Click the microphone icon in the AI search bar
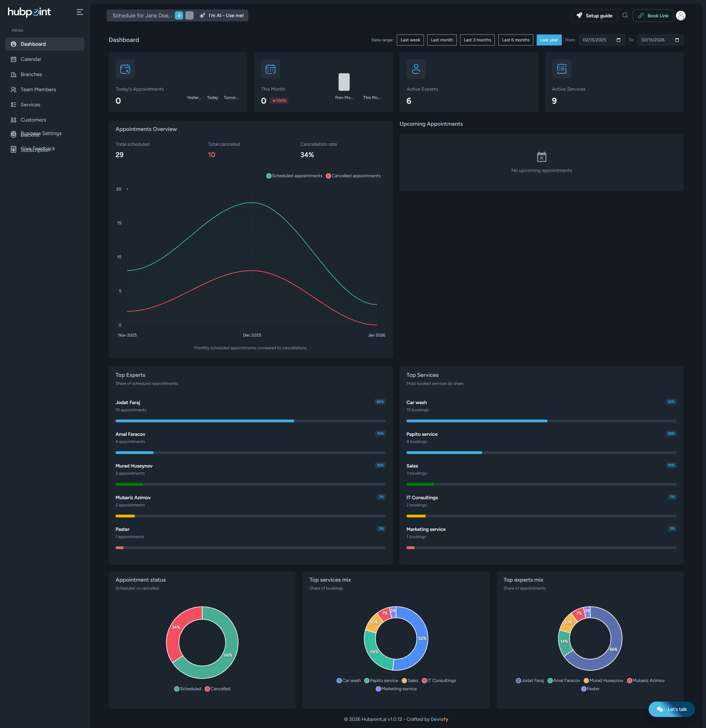This screenshot has width=706, height=728. click(179, 15)
